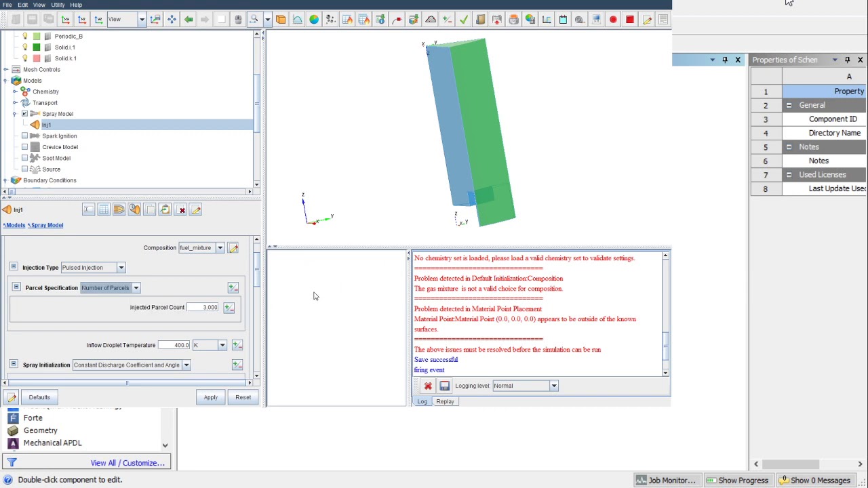Click the plus/minus toolbar icon
The image size is (868, 488).
(x=447, y=20)
